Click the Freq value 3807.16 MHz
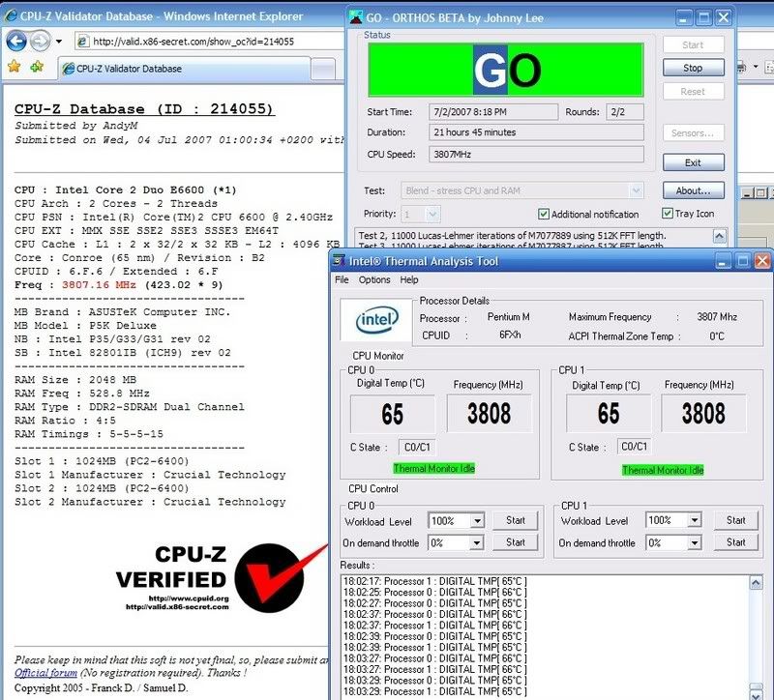 point(99,285)
